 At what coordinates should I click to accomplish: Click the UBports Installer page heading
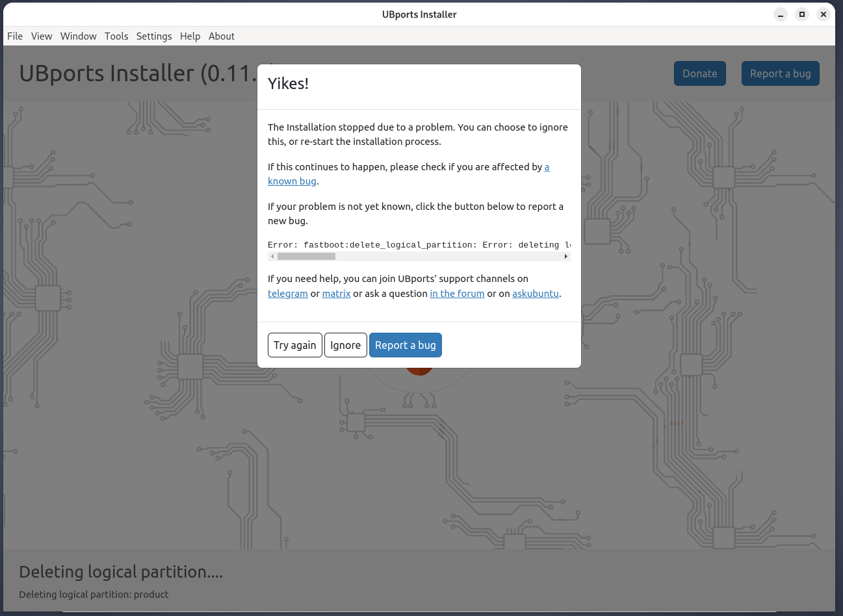[138, 73]
